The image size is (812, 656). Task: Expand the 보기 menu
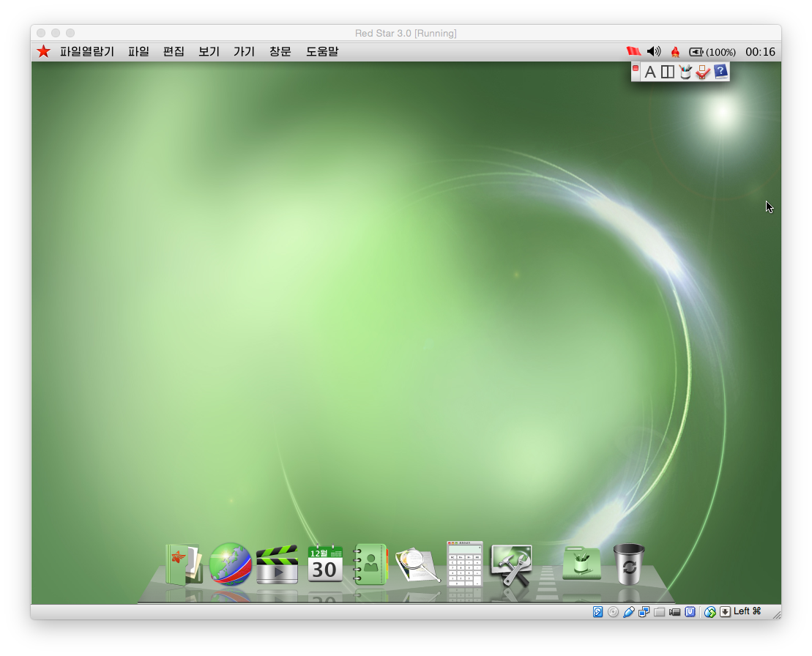[x=209, y=52]
